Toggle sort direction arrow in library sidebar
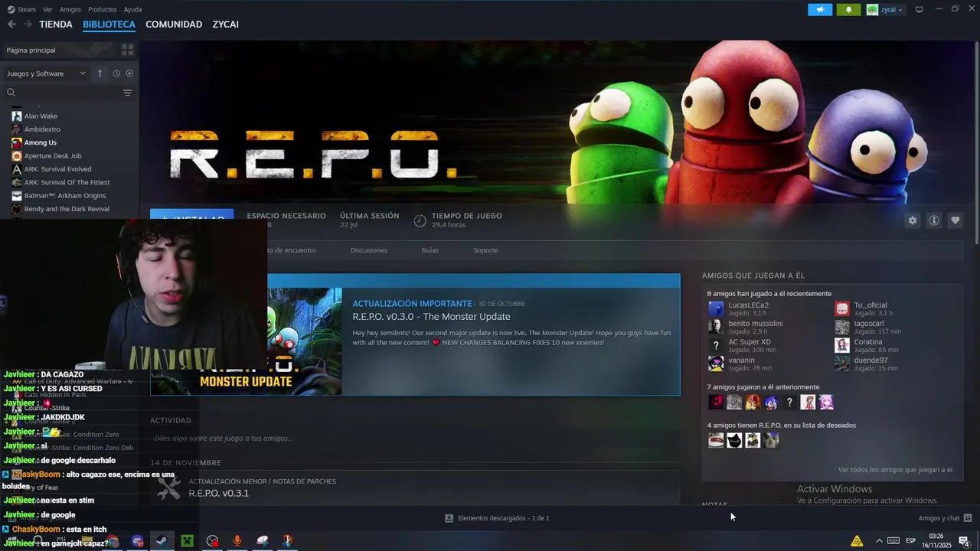980x551 pixels. point(100,73)
